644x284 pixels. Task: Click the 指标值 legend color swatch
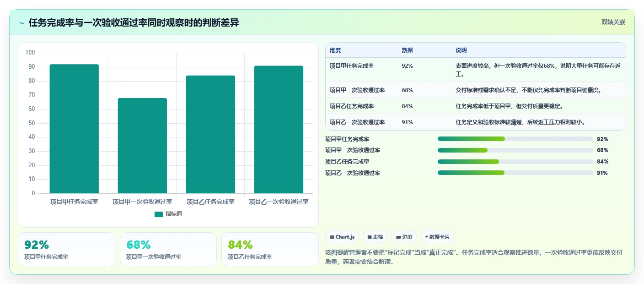point(159,214)
